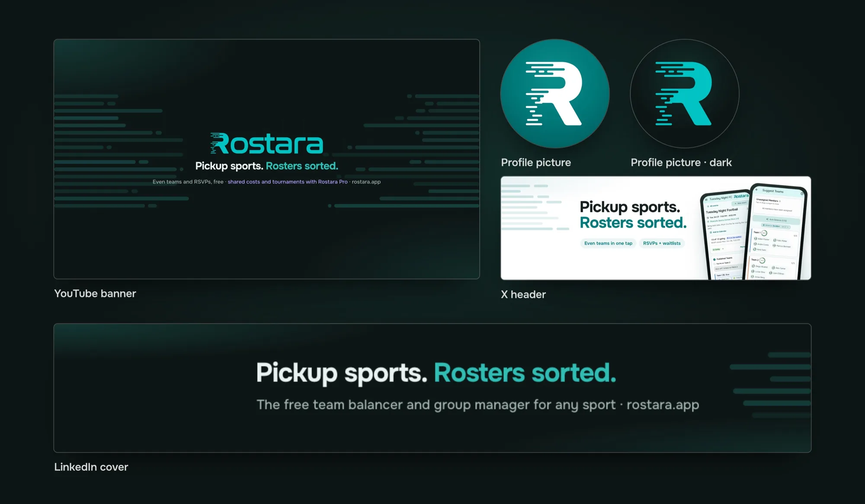Click 'Add to Calendar' on the left phone screen
Image resolution: width=865 pixels, height=504 pixels.
718,232
